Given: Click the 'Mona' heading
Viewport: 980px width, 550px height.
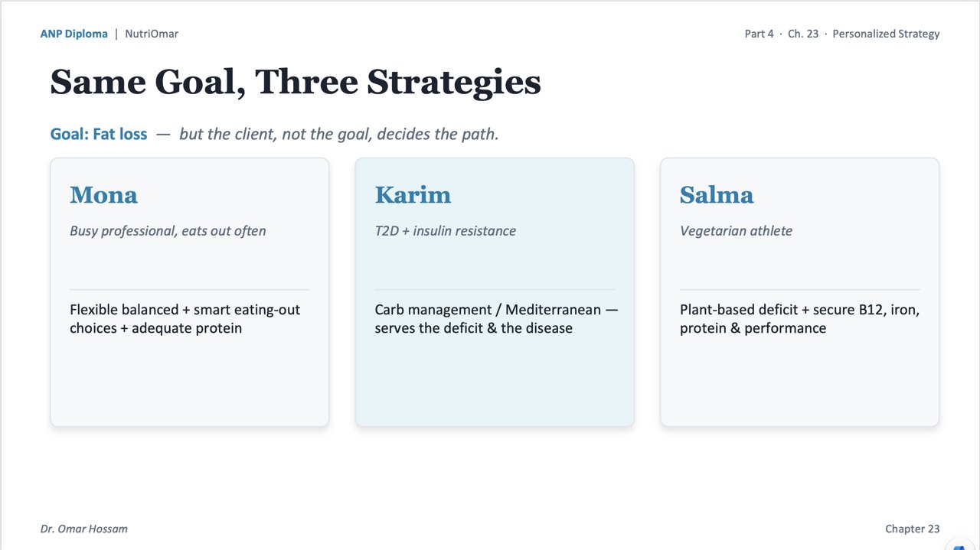Looking at the screenshot, I should click(x=103, y=194).
